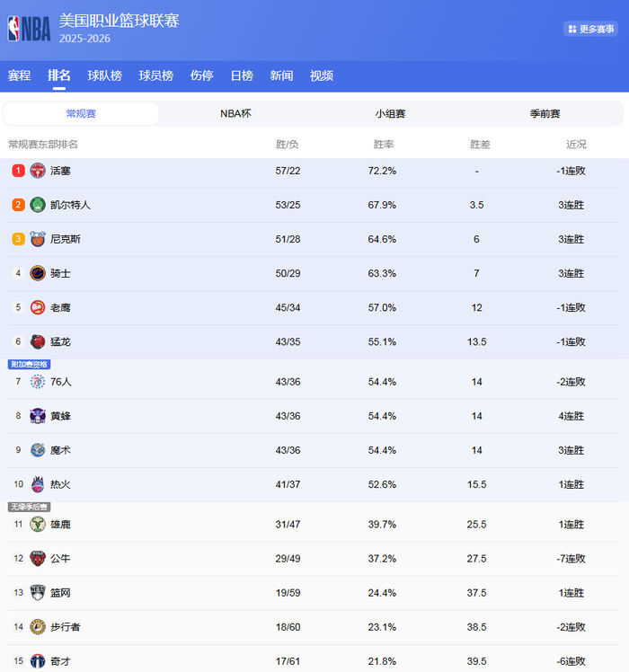629x672 pixels.
Task: Click the red rank 1 badge
Action: 18,171
